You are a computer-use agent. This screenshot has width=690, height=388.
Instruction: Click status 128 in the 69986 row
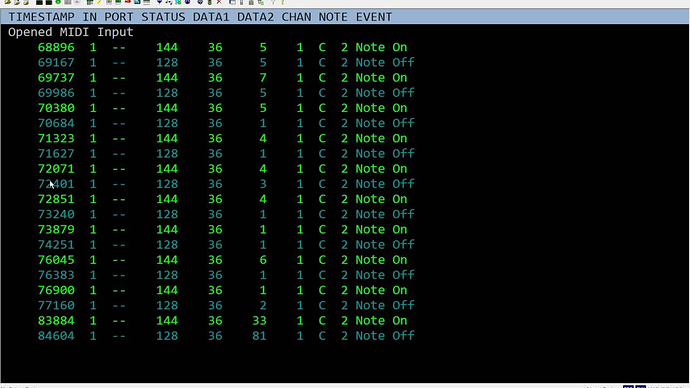[x=167, y=93]
